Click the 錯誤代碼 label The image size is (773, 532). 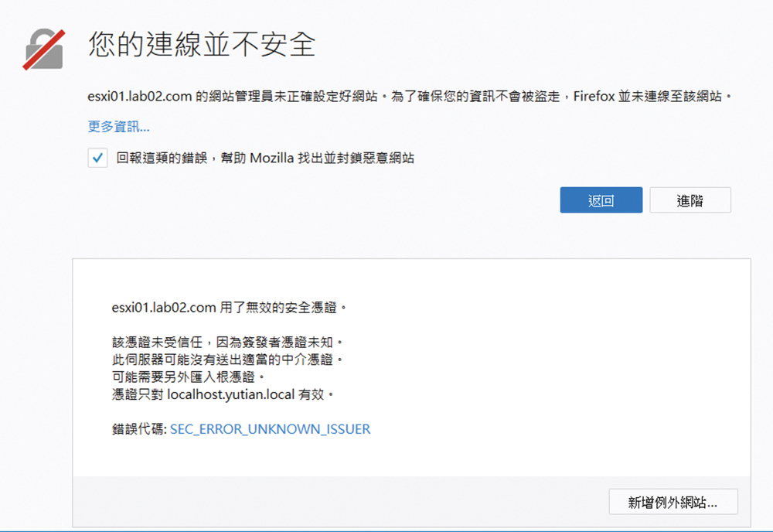(139, 429)
